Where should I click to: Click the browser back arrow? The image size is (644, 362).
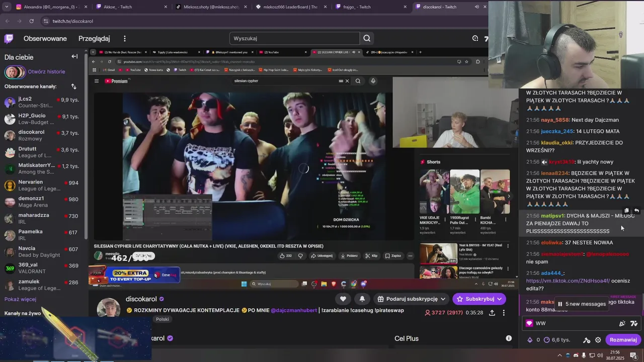click(x=8, y=21)
